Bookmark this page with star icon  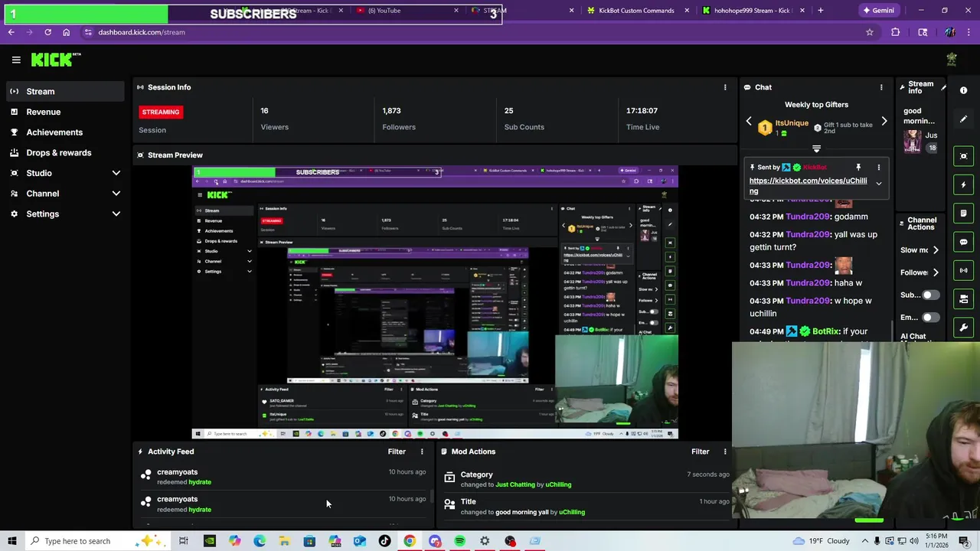click(x=870, y=32)
